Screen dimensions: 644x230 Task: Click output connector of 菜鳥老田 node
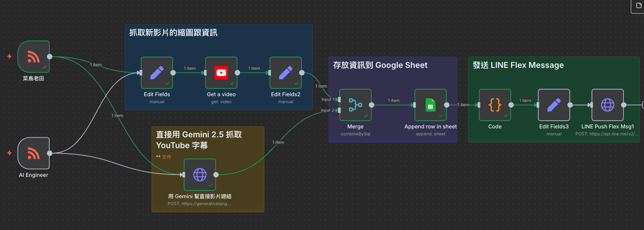[50, 57]
